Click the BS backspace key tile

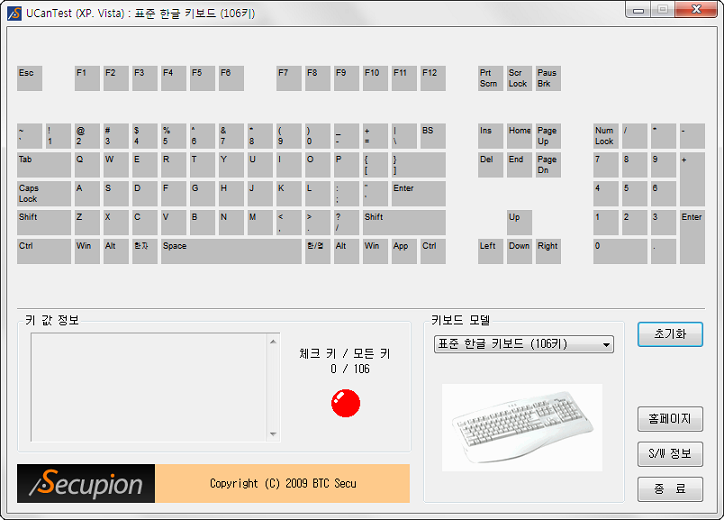click(433, 136)
